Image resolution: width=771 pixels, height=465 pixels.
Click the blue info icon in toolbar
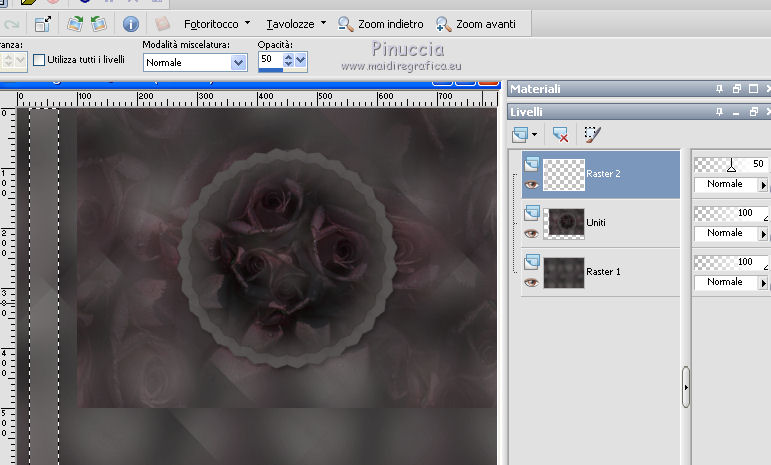pyautogui.click(x=130, y=23)
